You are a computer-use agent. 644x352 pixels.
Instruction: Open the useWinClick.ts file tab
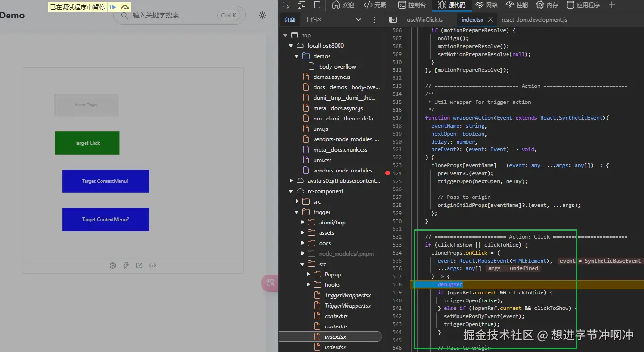coord(425,20)
